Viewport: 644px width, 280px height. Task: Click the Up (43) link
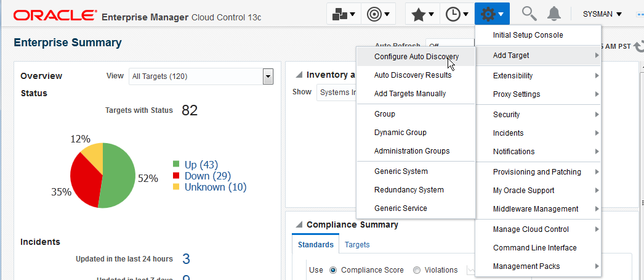(201, 165)
